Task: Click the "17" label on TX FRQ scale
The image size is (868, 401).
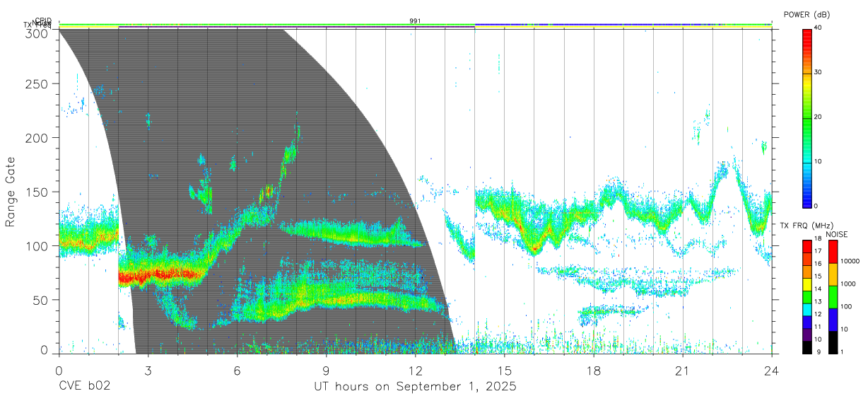Action: pyautogui.click(x=817, y=251)
